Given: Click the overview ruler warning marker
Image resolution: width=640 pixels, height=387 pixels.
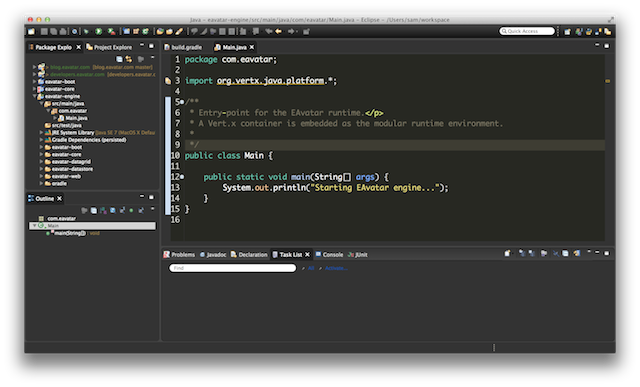Looking at the screenshot, I should pos(608,81).
